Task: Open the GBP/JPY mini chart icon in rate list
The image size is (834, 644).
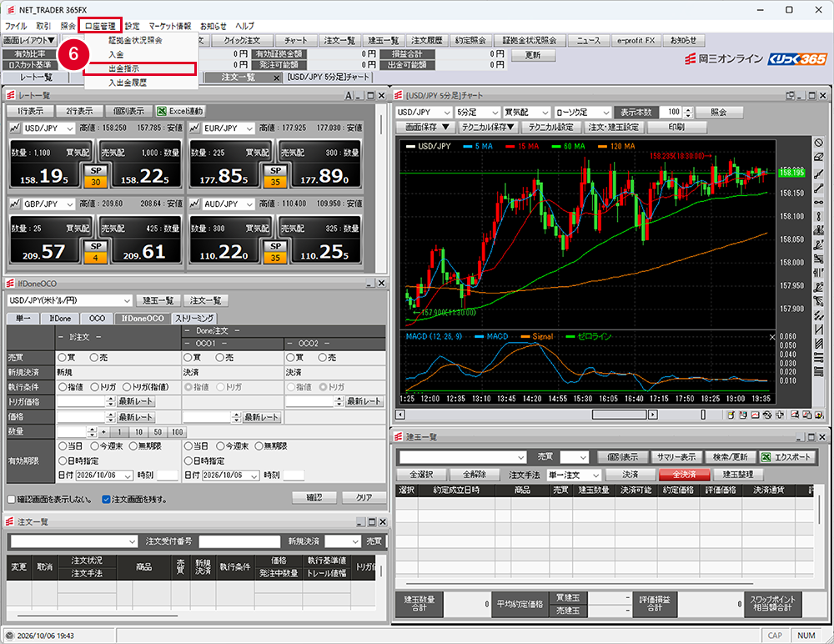Action: (x=14, y=204)
